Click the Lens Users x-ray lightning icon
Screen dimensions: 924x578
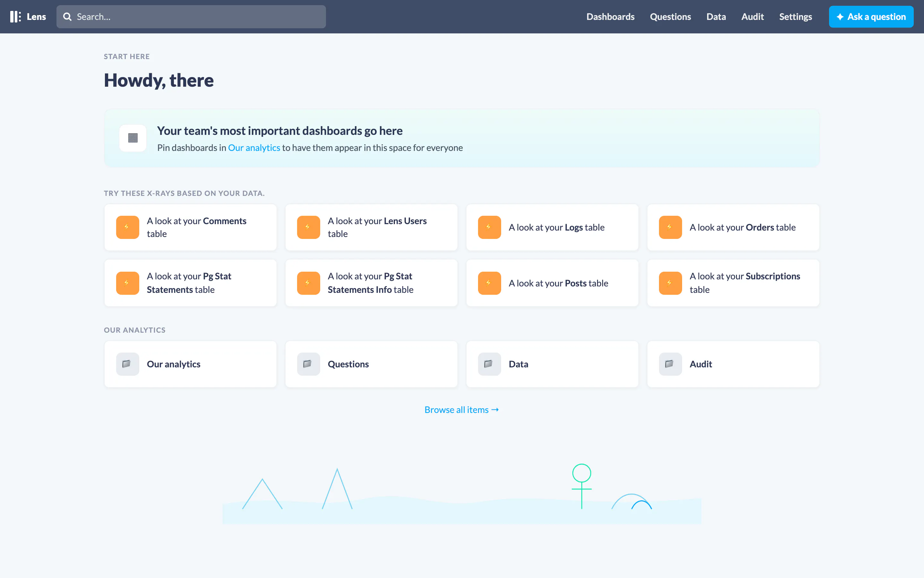tap(309, 227)
